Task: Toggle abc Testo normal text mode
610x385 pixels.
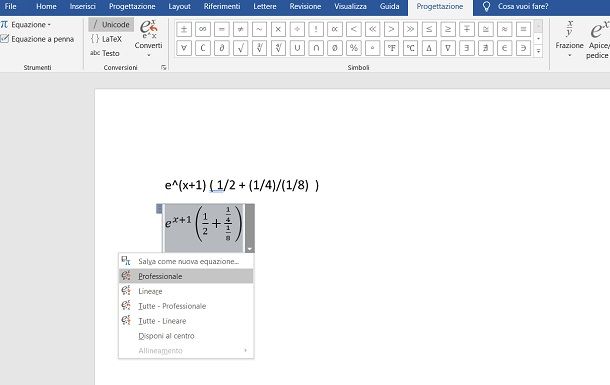Action: pos(105,53)
